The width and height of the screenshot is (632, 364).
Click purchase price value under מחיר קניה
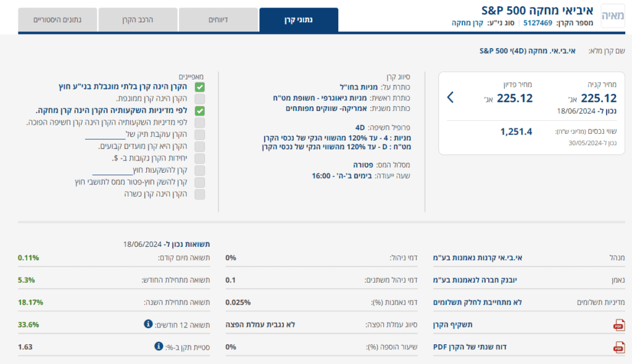pos(599,98)
